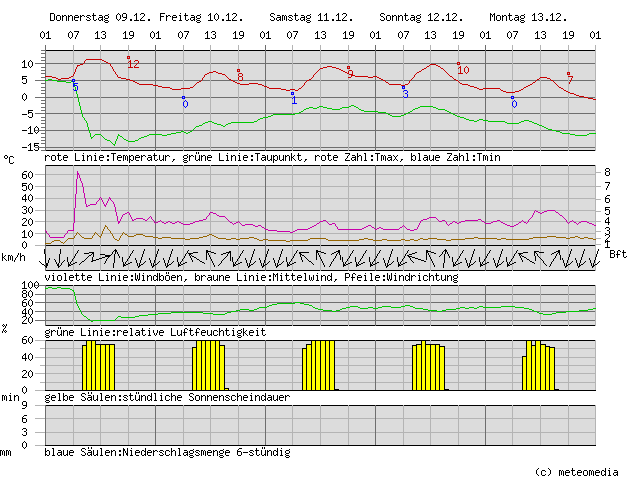Click blue Tmin value 5 on Thursday
Screen dimensions: 631x480
pos(75,88)
